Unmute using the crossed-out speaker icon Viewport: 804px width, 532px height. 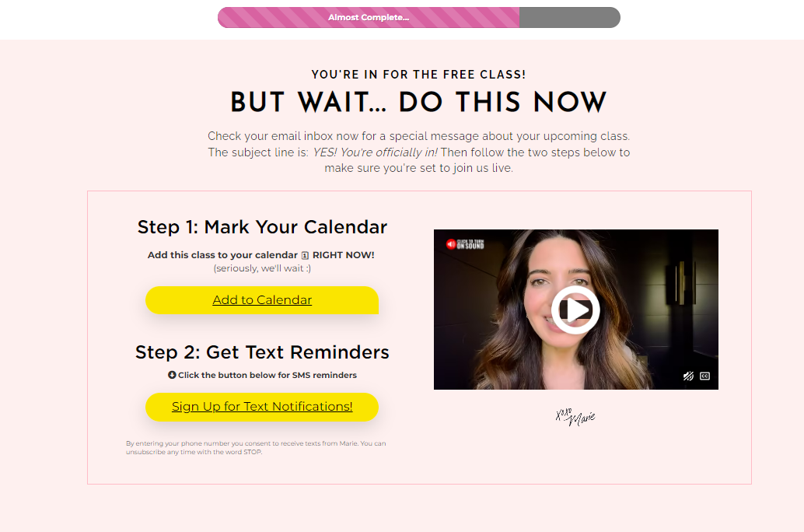pos(688,376)
